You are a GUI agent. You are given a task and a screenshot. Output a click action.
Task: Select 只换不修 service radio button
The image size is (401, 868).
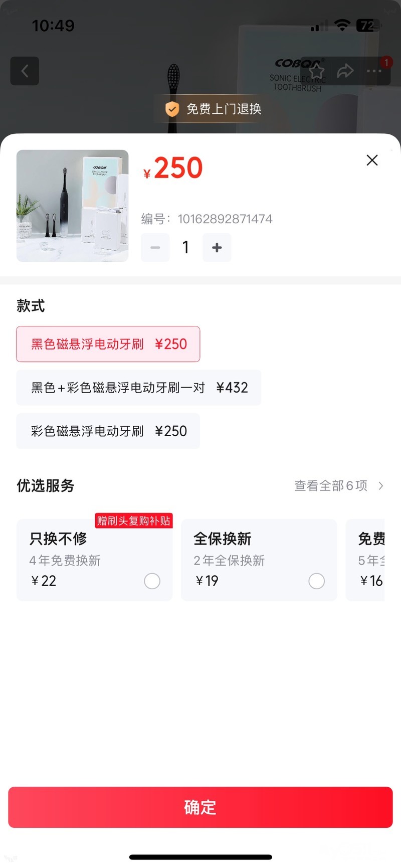(152, 581)
